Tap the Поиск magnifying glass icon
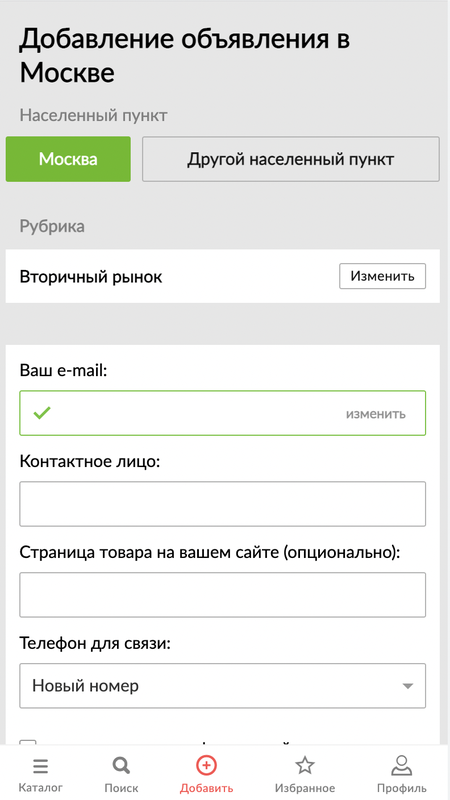 click(x=121, y=766)
